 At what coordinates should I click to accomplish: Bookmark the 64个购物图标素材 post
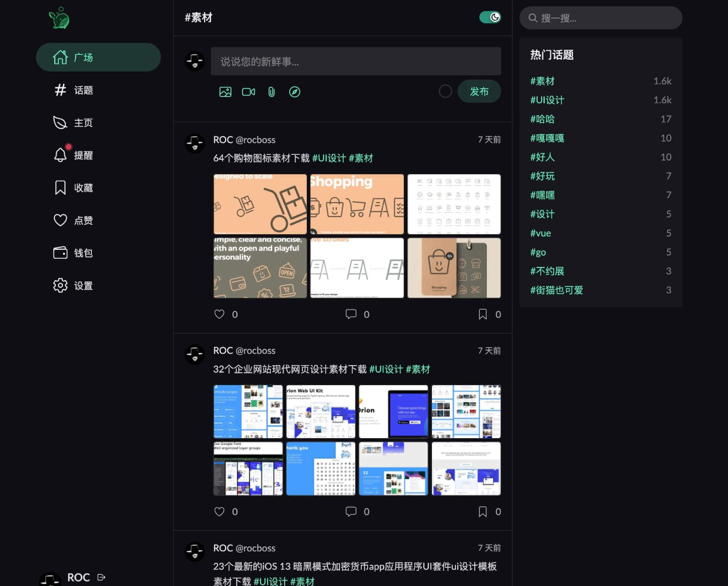483,314
